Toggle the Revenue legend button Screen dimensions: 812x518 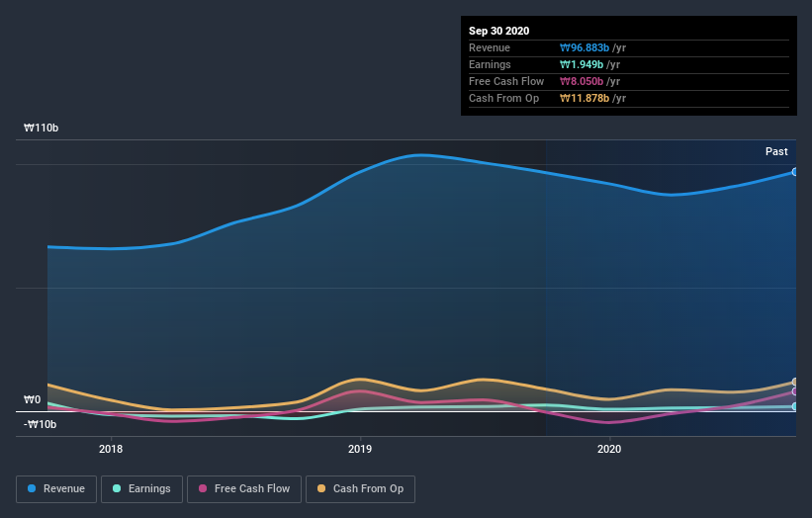pyautogui.click(x=56, y=489)
